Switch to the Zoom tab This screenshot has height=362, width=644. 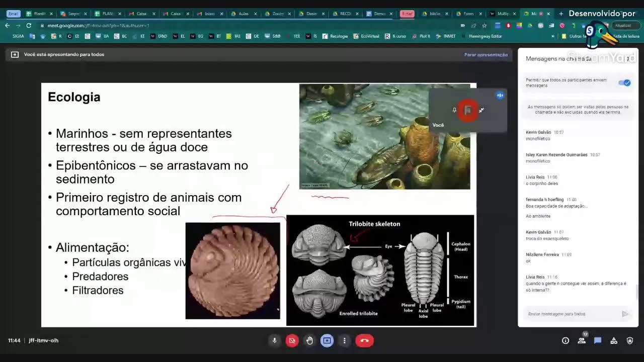[x=278, y=14]
